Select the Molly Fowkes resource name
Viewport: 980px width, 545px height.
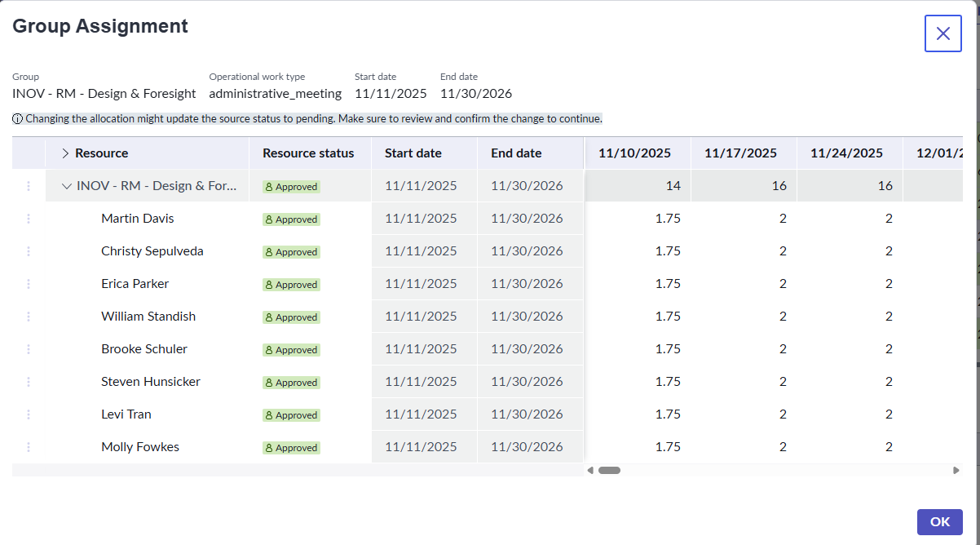pyautogui.click(x=140, y=447)
